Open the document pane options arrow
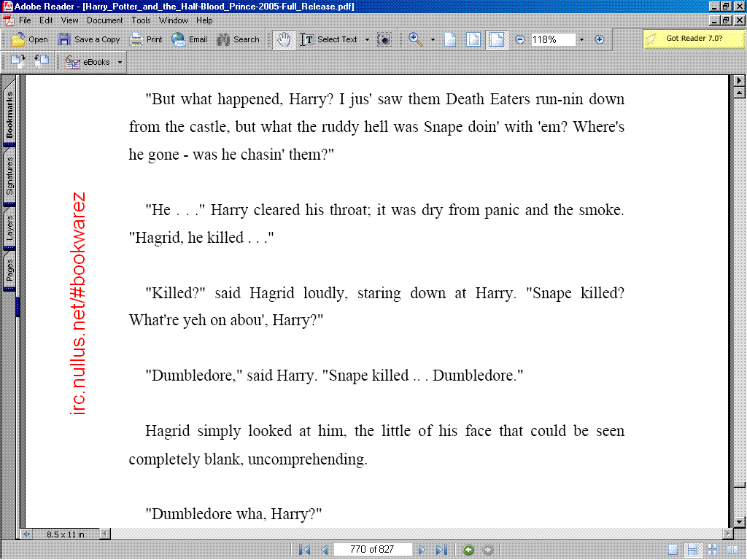This screenshot has height=560, width=747. tap(740, 80)
